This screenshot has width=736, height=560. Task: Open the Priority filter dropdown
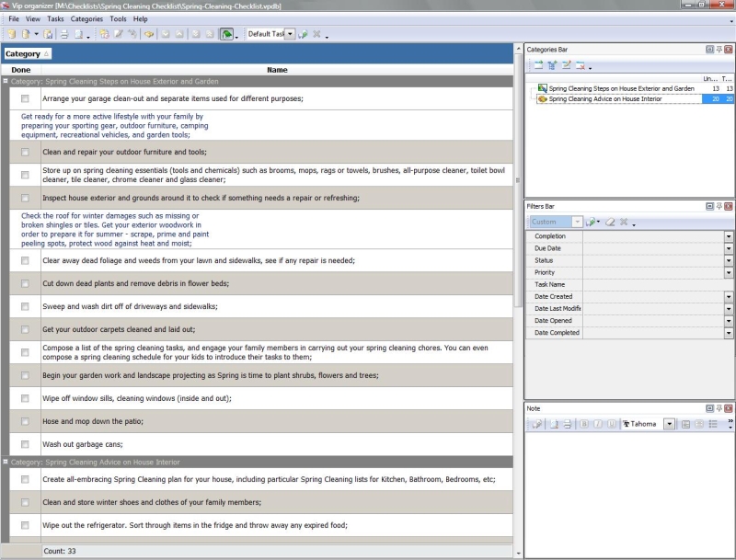click(729, 272)
